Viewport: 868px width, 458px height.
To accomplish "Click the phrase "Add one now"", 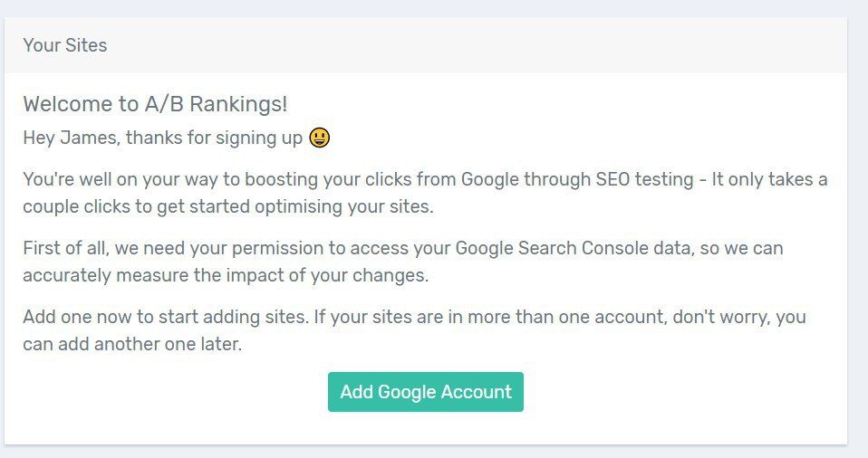I will (x=72, y=318).
